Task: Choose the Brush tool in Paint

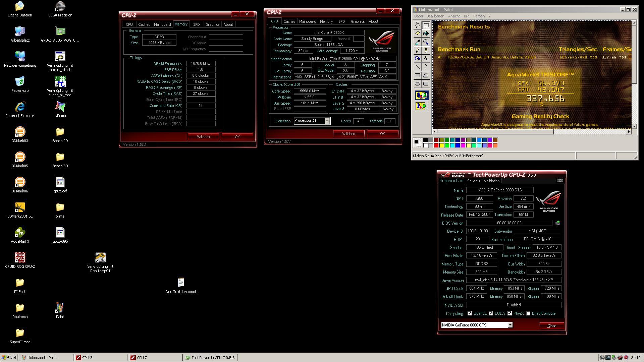Action: coord(426,50)
